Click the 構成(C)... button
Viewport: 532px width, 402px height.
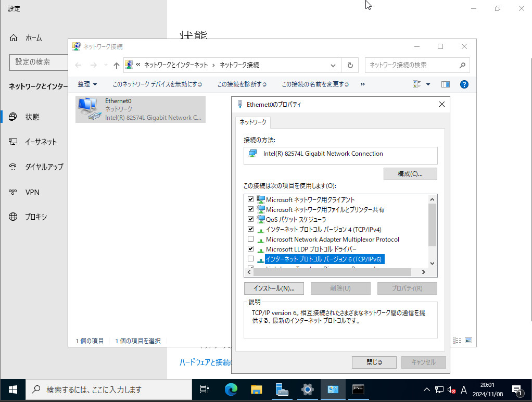pos(410,173)
